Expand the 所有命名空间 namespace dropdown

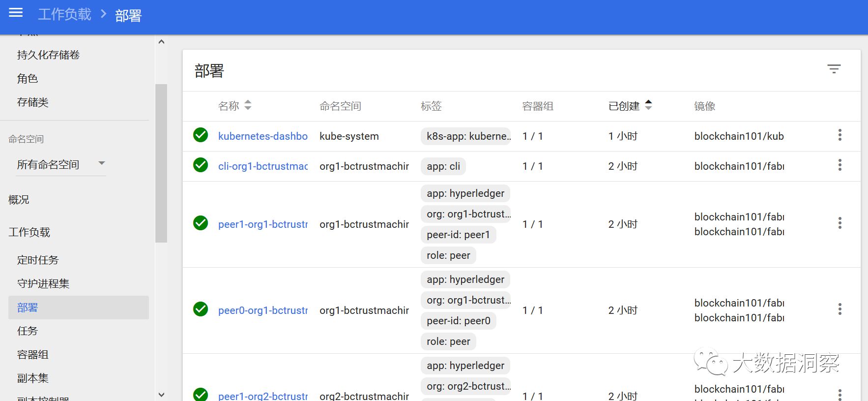click(61, 164)
